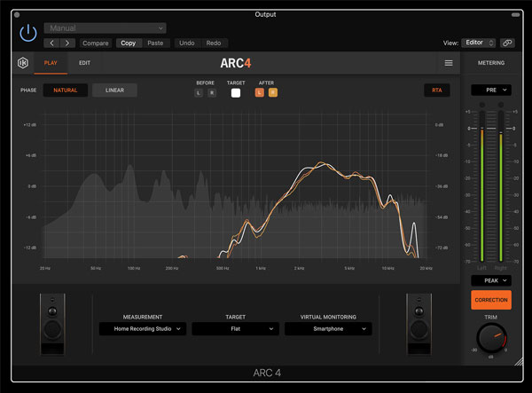Open Virtual Monitoring Smartphone dropdown
This screenshot has width=532, height=393.
pyautogui.click(x=328, y=329)
